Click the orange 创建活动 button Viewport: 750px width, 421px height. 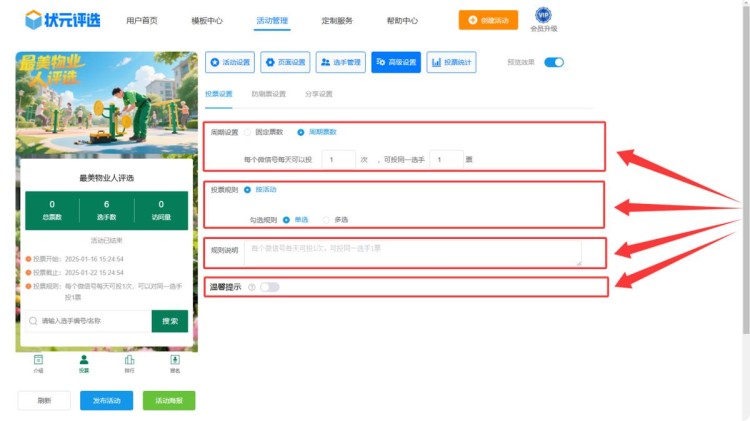tap(488, 20)
